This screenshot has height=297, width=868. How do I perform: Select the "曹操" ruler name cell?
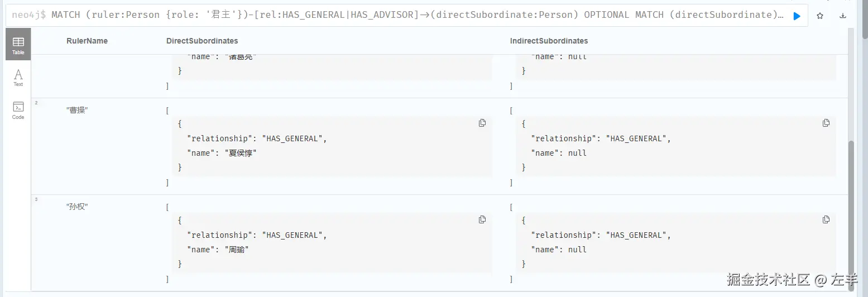click(77, 110)
